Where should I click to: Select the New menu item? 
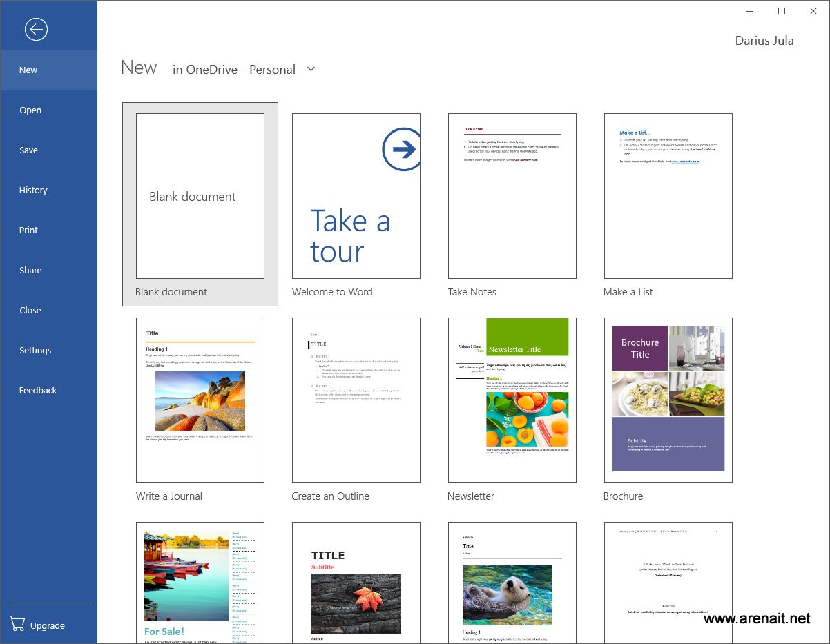[x=28, y=70]
